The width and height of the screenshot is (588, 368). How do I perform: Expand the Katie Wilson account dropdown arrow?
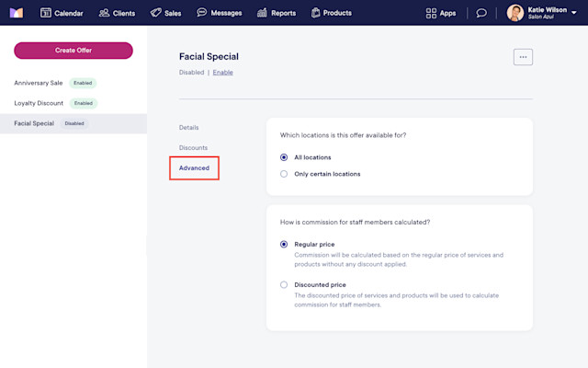click(573, 13)
